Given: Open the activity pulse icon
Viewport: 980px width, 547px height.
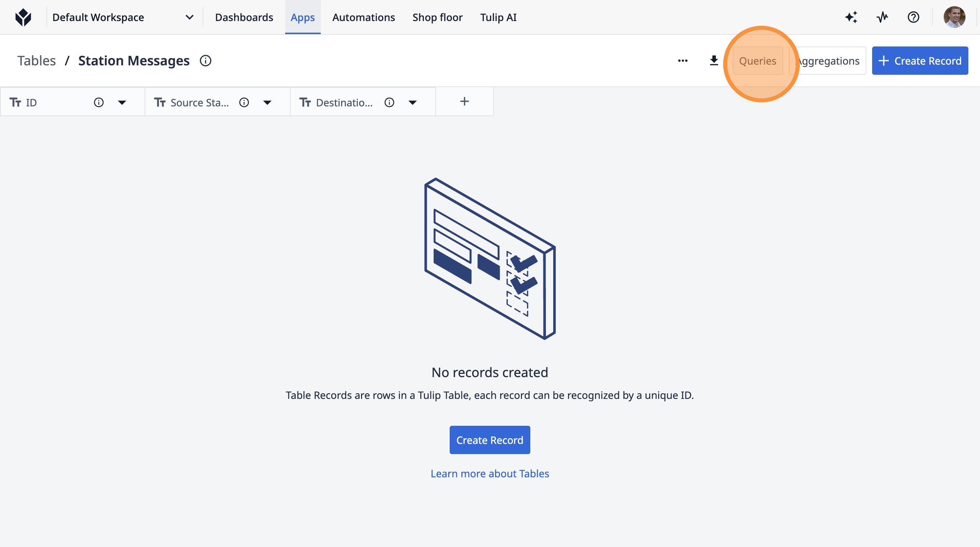Looking at the screenshot, I should pos(882,17).
